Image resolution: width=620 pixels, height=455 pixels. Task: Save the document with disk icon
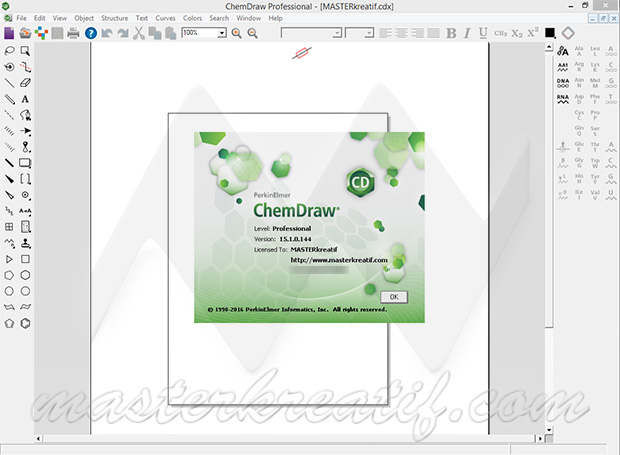click(57, 33)
